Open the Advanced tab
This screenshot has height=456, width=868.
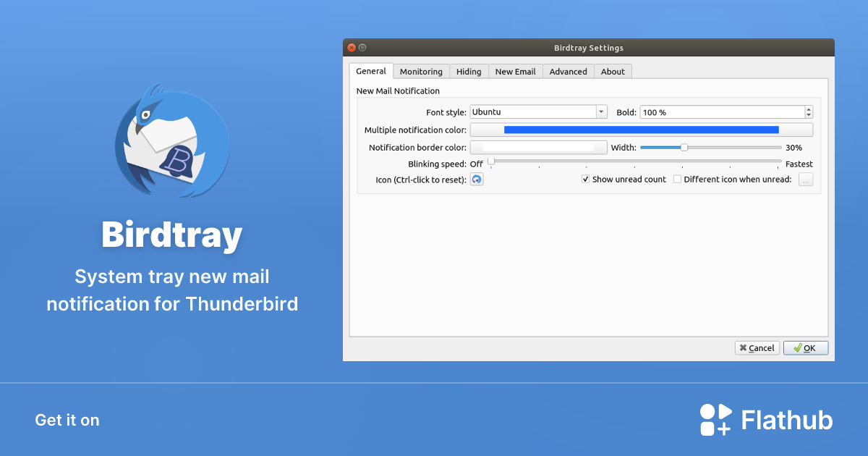[568, 71]
